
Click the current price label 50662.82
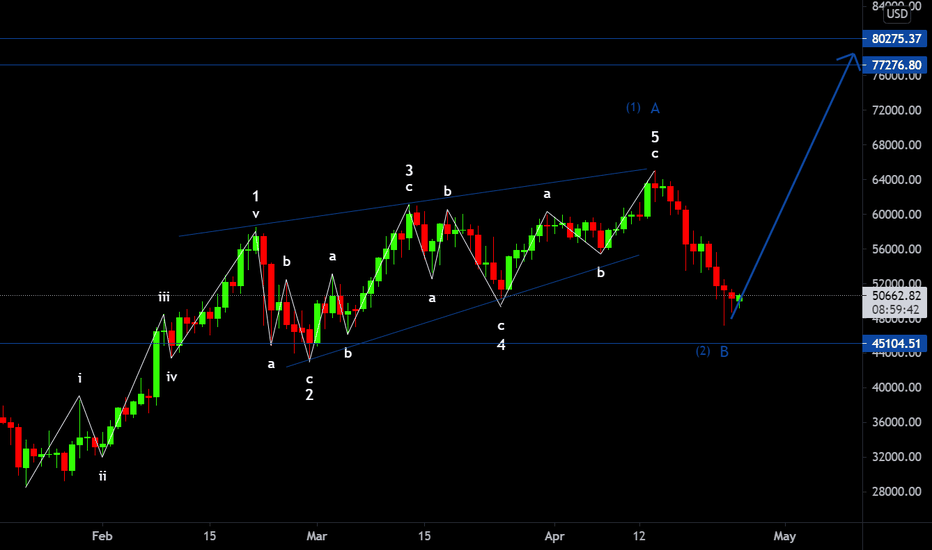tap(895, 296)
